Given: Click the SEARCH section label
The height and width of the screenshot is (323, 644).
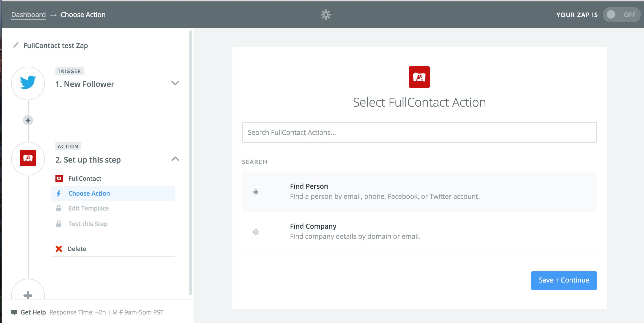Looking at the screenshot, I should point(255,162).
